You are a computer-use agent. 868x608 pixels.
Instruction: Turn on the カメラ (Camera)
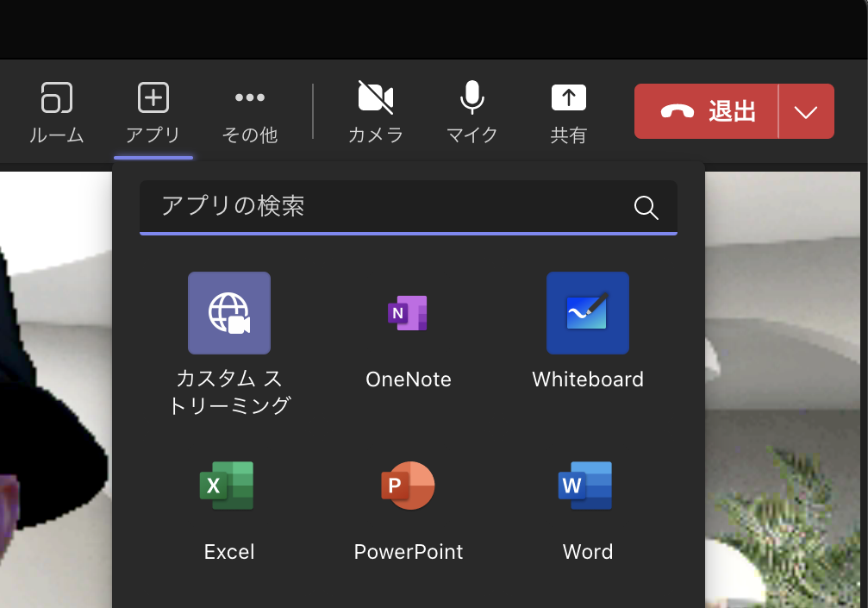(x=376, y=112)
